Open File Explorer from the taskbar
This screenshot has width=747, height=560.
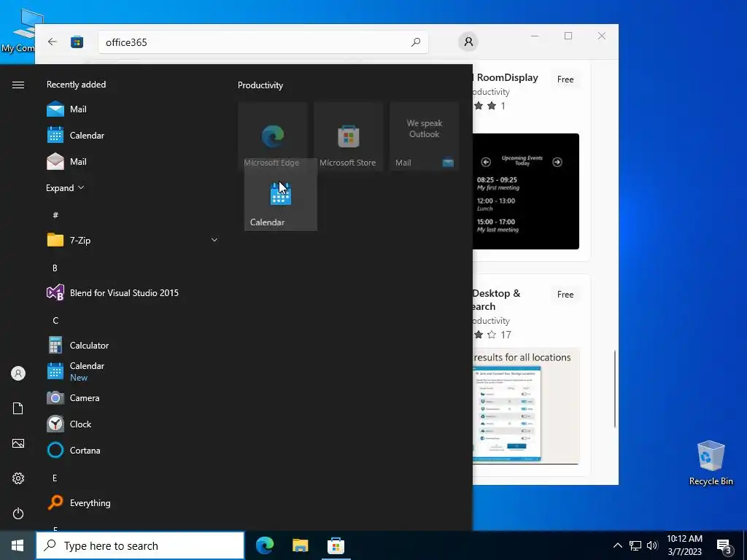(300, 545)
